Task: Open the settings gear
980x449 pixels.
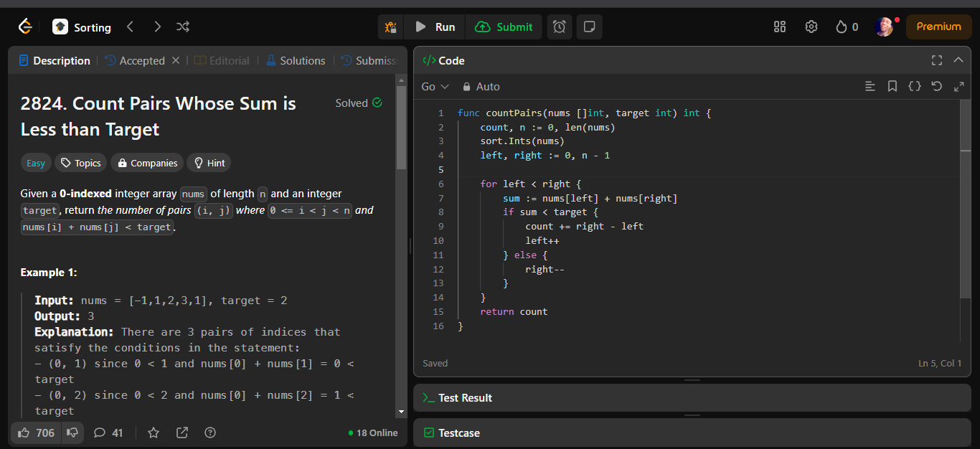Action: point(811,27)
